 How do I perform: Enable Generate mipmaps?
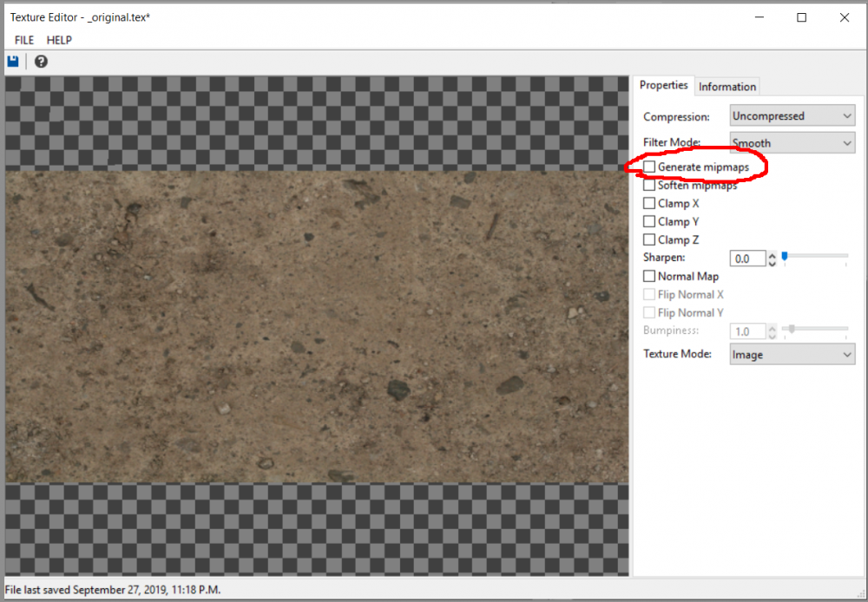(x=648, y=166)
